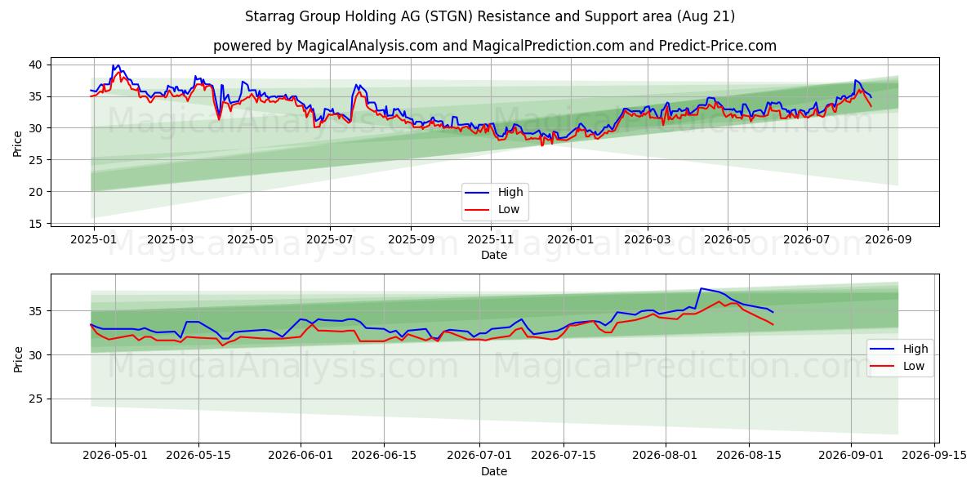Screen dimensions: 980x490
Task: Click the '2026-08-15' tick on lower chart
Action: click(749, 456)
